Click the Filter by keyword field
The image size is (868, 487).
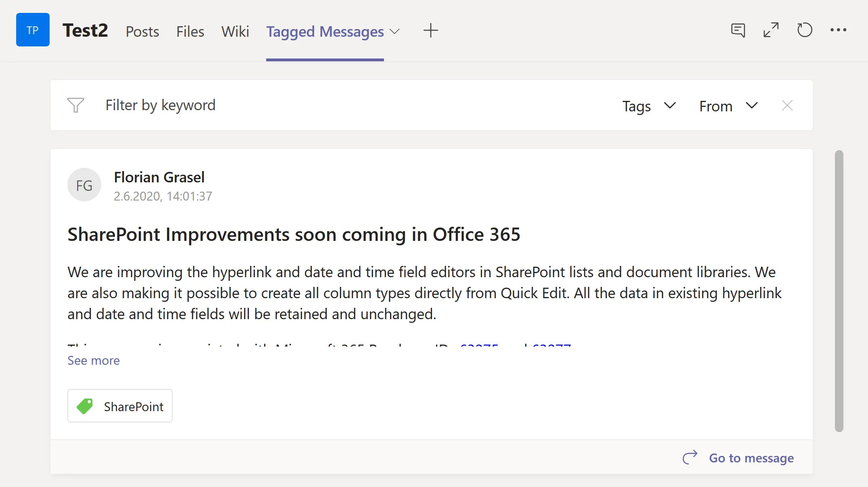click(x=161, y=105)
